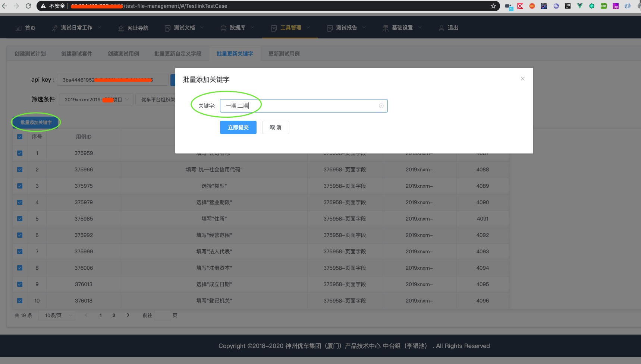Uncheck the row with case ID 376018
This screenshot has height=364, width=641.
click(x=20, y=301)
